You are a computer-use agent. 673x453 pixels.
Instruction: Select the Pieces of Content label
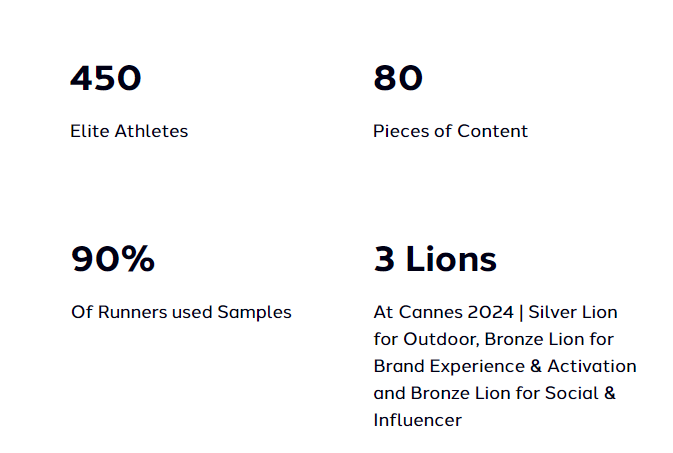coord(450,131)
